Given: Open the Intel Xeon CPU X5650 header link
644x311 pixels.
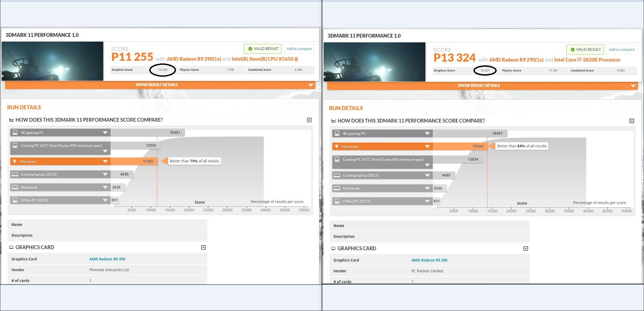Looking at the screenshot, I should (265, 59).
